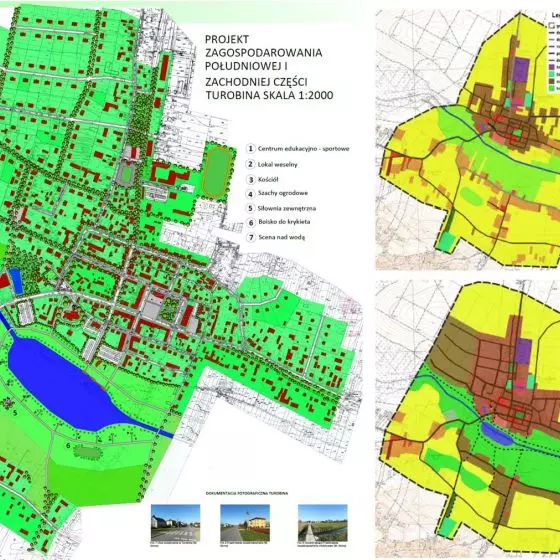The width and height of the screenshot is (560, 560).
Task: Click the number 7 legend circle
Action: pos(251,237)
